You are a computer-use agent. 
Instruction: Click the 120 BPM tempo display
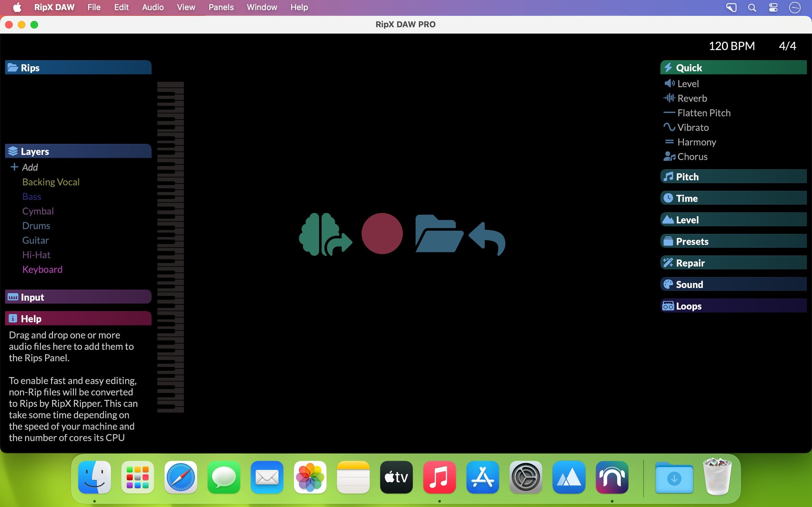tap(731, 46)
